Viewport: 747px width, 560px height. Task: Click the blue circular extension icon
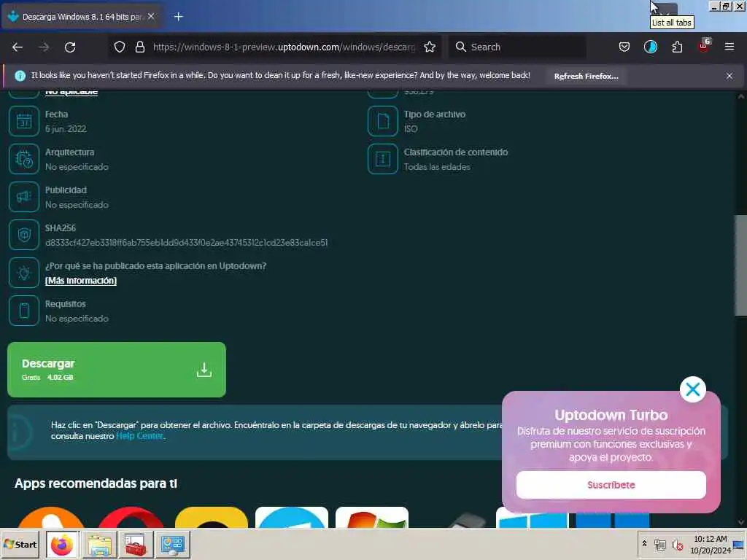click(650, 47)
